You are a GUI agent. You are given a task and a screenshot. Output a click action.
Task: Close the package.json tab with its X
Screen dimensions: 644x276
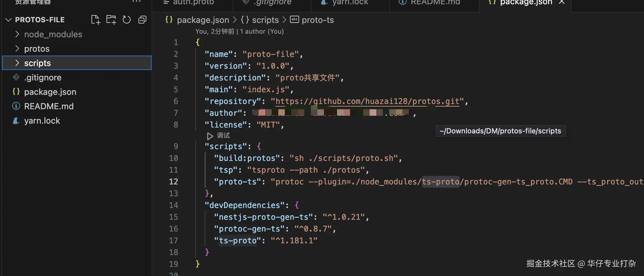[x=562, y=2]
